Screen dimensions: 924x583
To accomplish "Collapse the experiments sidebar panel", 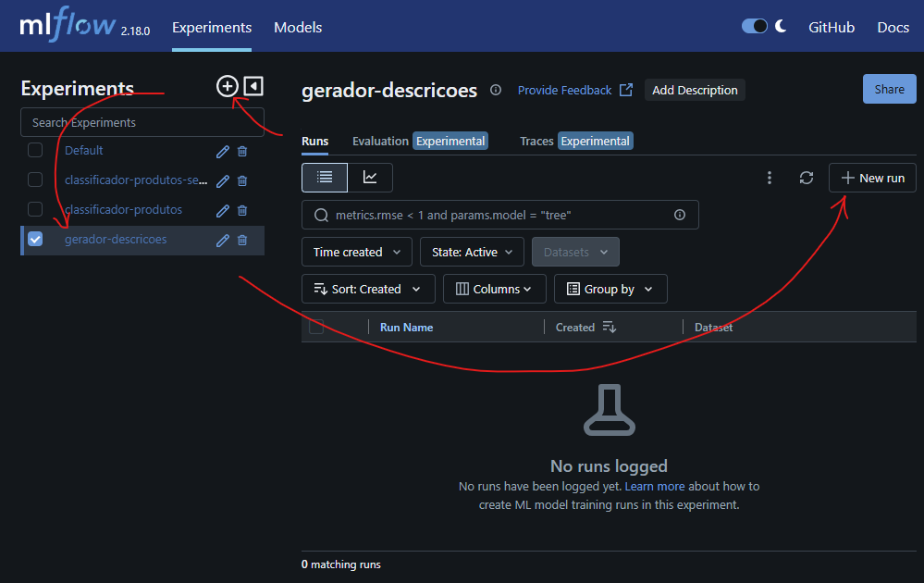I will click(x=253, y=86).
